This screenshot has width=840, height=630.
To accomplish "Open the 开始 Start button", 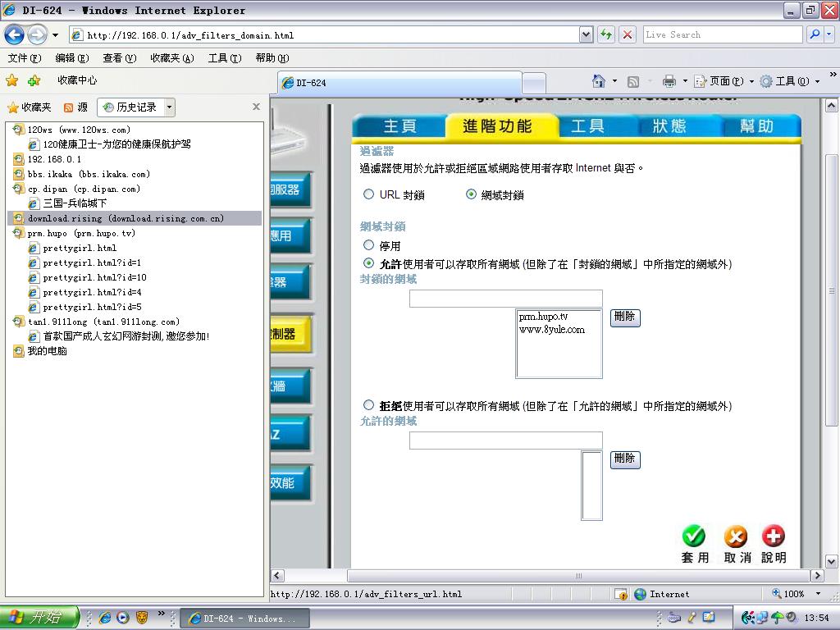I will click(39, 618).
